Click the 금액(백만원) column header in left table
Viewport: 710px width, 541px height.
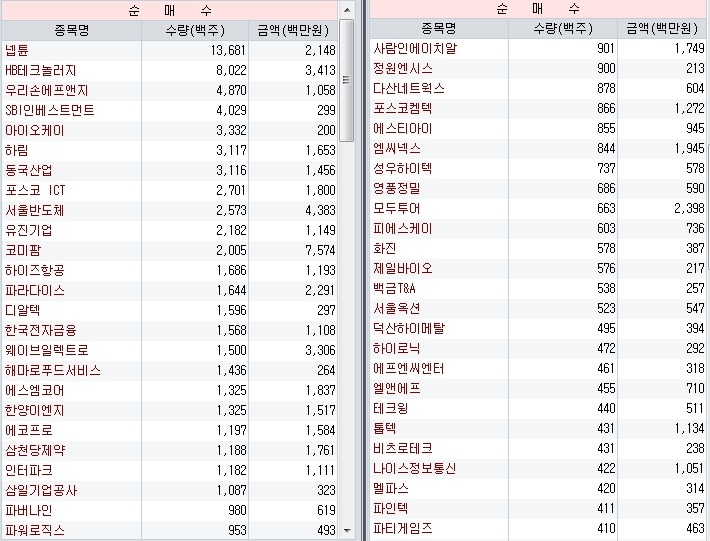[293, 30]
